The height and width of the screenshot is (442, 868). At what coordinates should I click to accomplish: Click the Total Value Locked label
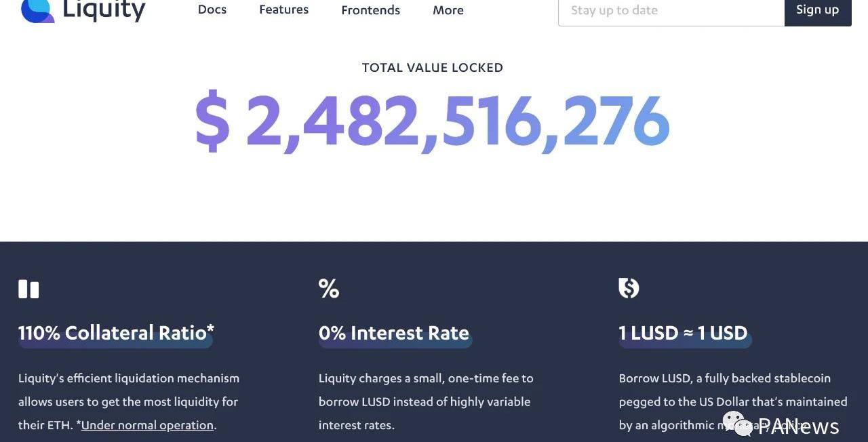(x=433, y=68)
